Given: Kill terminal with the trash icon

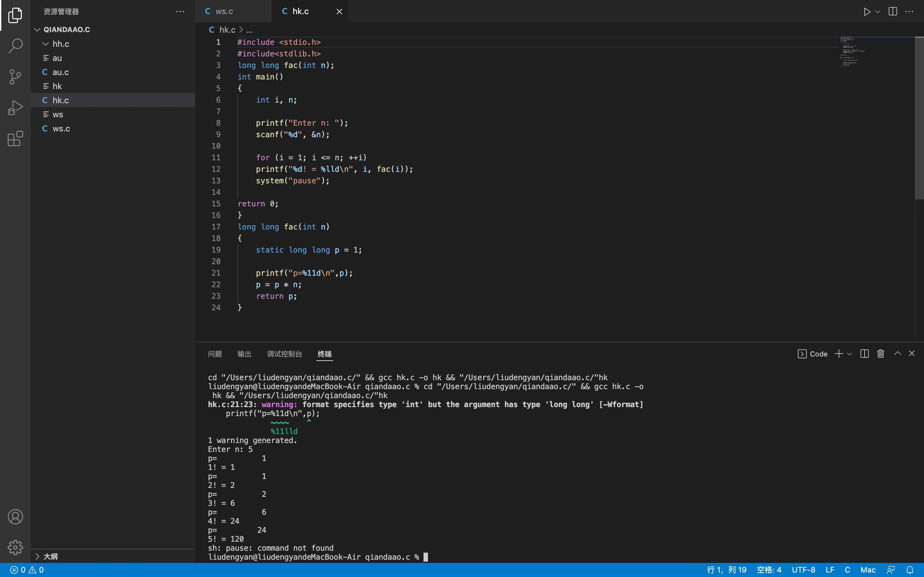Looking at the screenshot, I should click(x=880, y=354).
